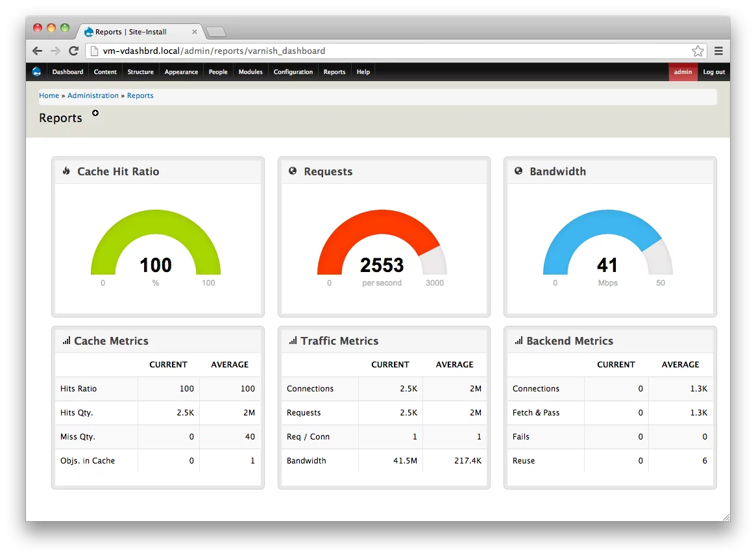The image size is (756, 557).
Task: Click the Log out link
Action: tap(714, 72)
